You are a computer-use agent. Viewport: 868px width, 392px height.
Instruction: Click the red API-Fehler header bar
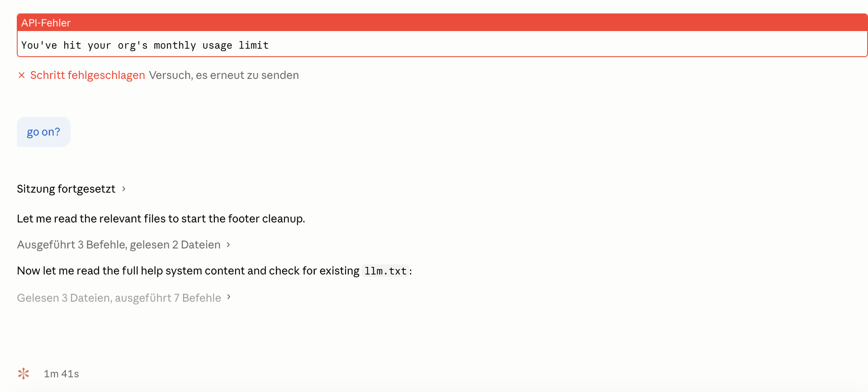click(442, 23)
